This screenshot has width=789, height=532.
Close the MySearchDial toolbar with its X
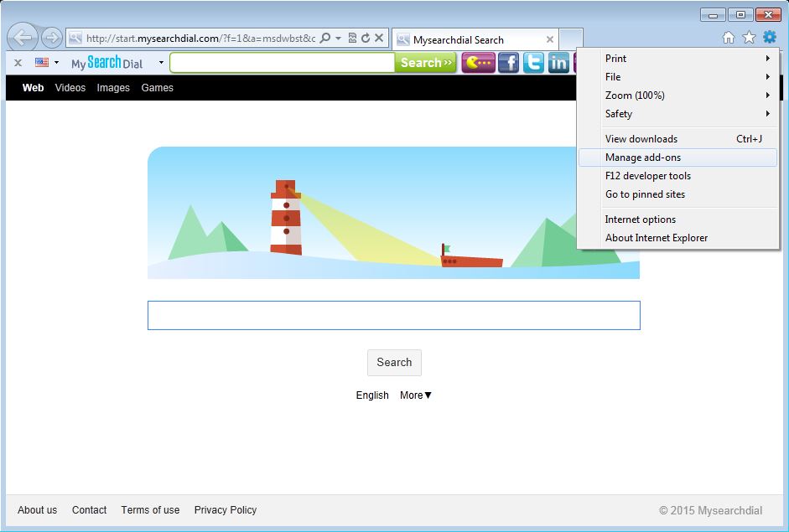click(18, 63)
